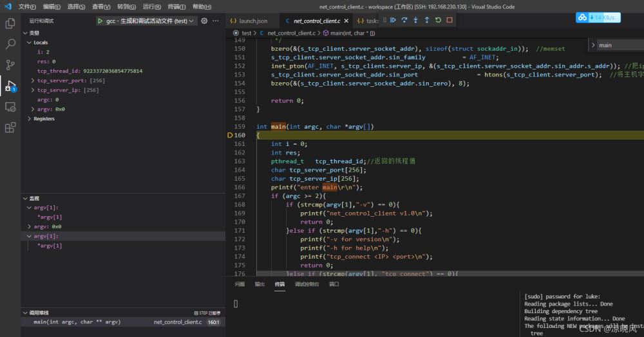This screenshot has height=337, width=644.
Task: Click the main(int, char * []) breadcrumb
Action: tap(353, 33)
